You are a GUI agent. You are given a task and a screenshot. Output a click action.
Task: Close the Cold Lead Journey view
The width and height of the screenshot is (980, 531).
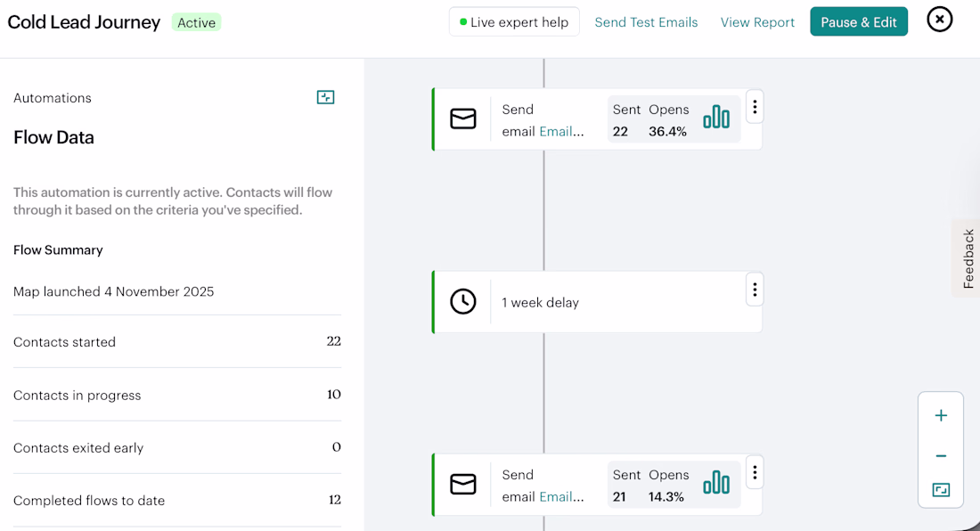940,19
